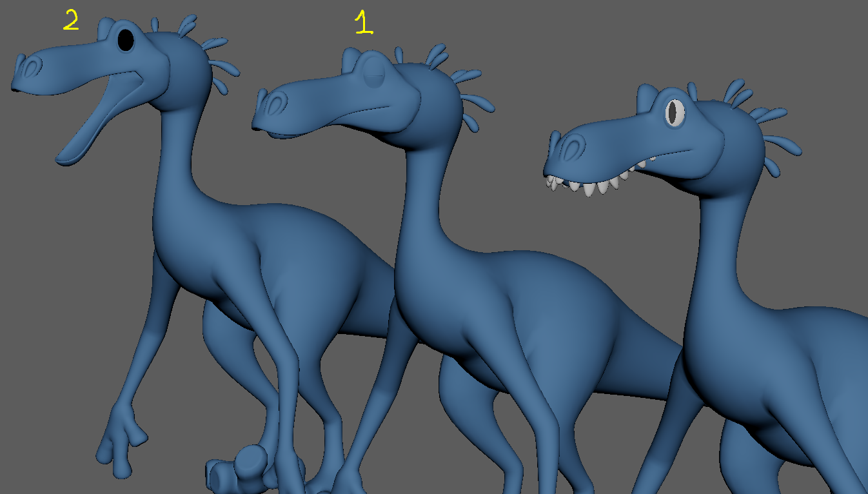Click the nostril on dinosaur 1's snout
Screen dimensions: 868x494
click(277, 103)
